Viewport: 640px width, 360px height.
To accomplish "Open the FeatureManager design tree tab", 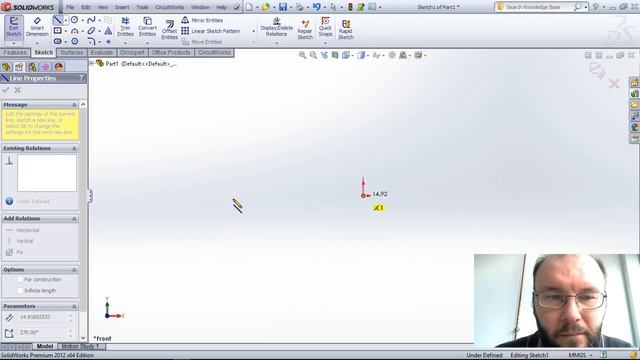I will click(6, 67).
